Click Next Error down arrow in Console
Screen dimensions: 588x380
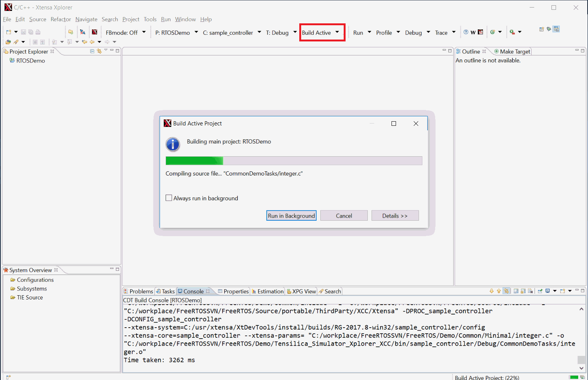click(492, 291)
